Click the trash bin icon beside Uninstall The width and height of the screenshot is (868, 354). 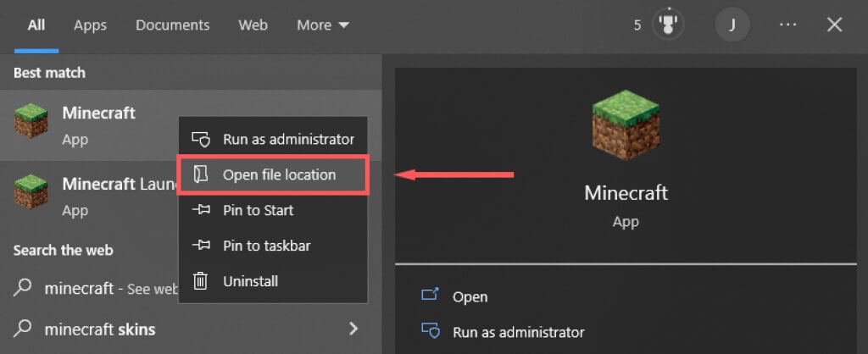(x=200, y=281)
